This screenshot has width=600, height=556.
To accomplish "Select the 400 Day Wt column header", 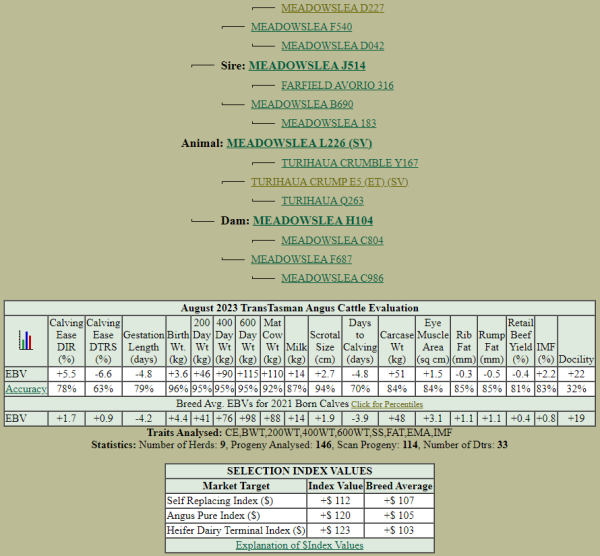I will (x=224, y=341).
